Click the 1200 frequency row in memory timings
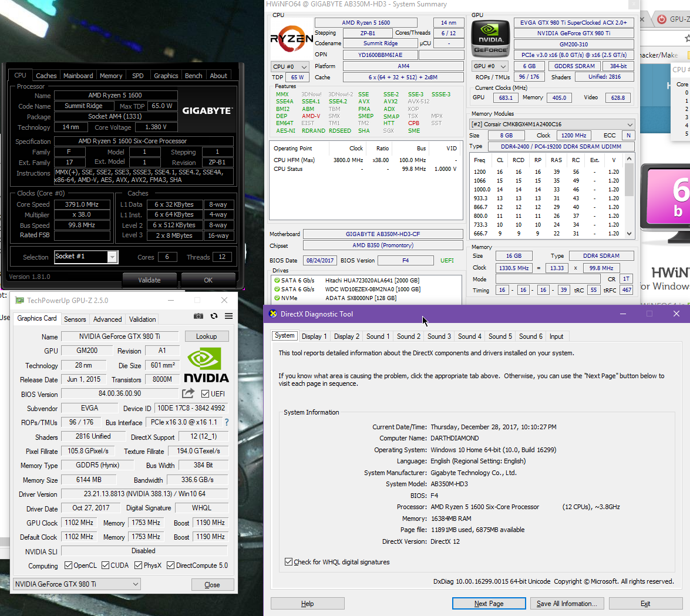Screen dimensions: 690x616 pos(547,171)
